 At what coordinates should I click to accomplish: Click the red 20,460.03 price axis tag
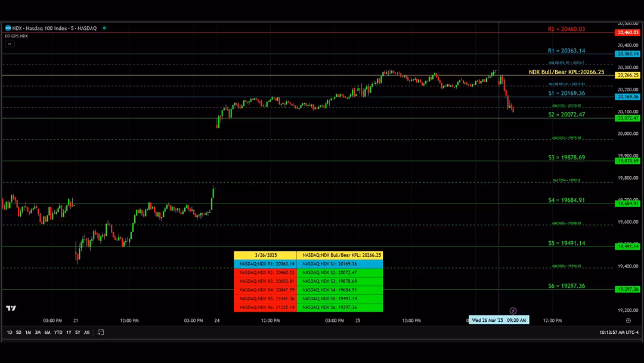point(627,32)
